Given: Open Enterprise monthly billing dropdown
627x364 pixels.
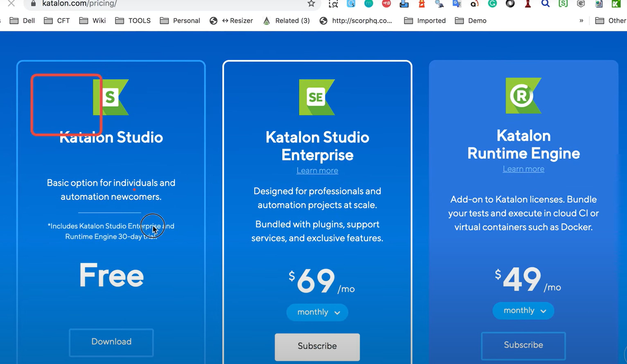Looking at the screenshot, I should point(317,312).
